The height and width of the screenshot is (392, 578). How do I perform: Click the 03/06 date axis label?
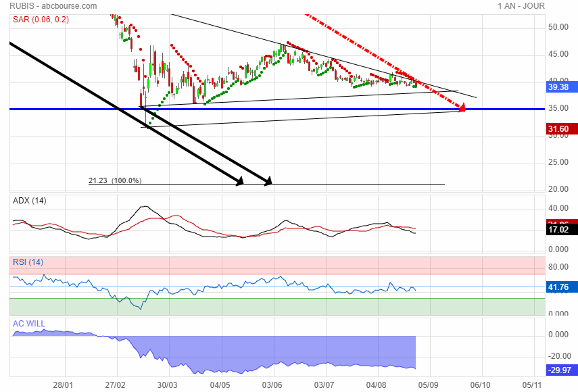[272, 385]
